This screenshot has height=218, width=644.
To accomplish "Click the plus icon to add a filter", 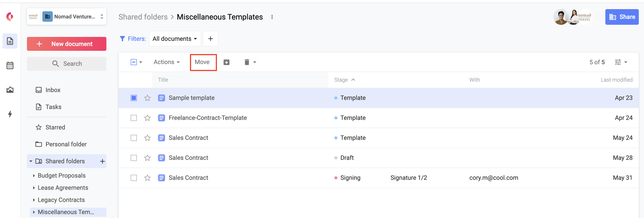I will tap(211, 39).
